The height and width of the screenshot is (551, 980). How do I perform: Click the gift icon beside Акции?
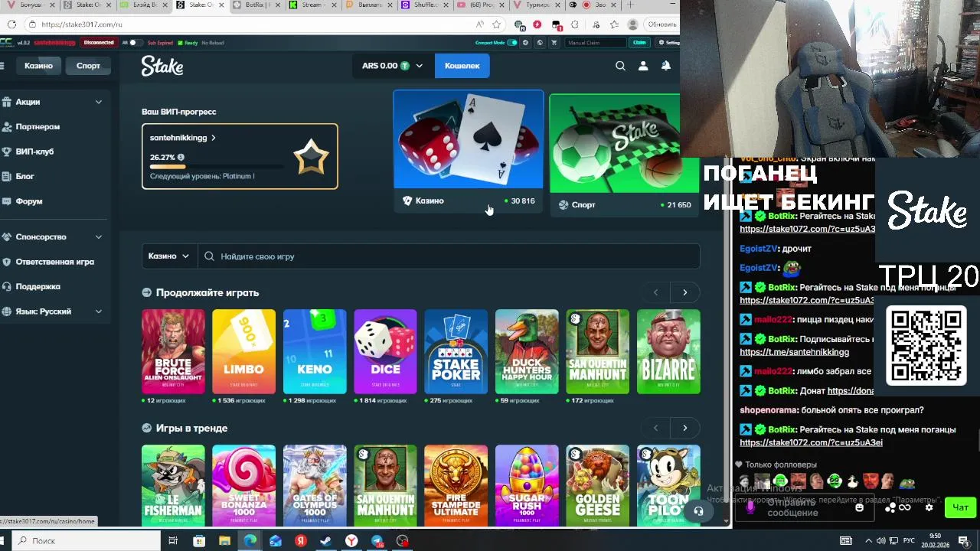click(6, 102)
